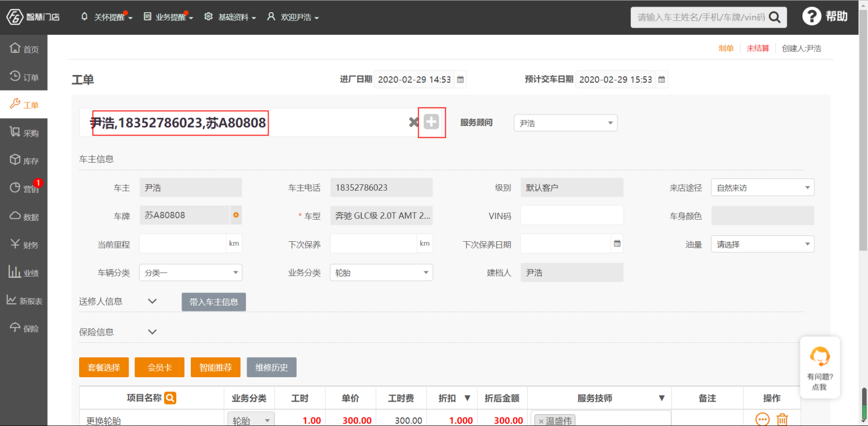Click the 带入车主信息 button
Screen dimensions: 868x426
pyautogui.click(x=214, y=302)
